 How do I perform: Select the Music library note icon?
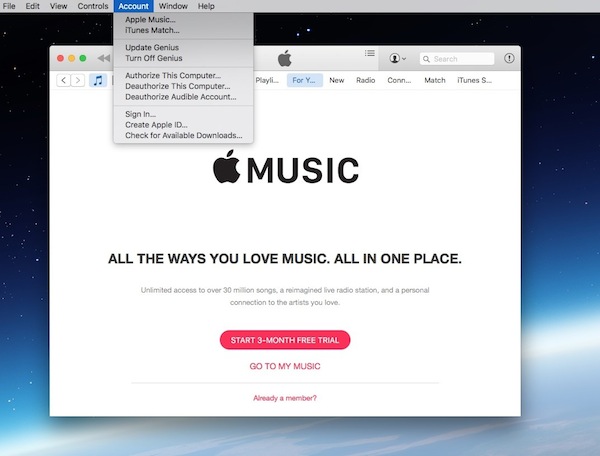98,80
